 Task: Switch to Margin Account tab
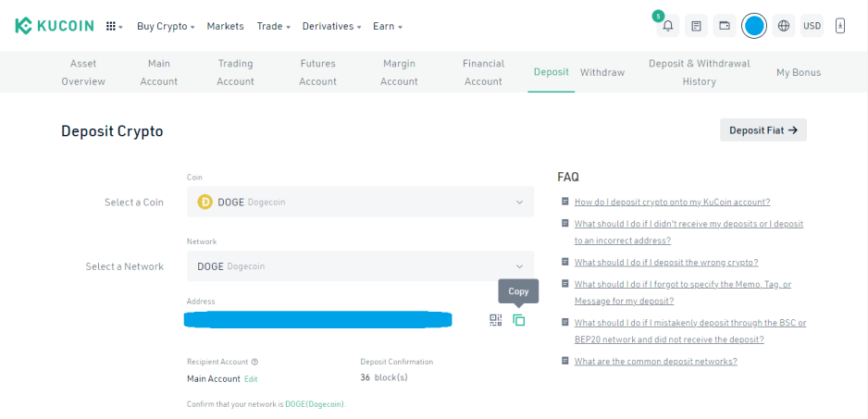pyautogui.click(x=399, y=72)
